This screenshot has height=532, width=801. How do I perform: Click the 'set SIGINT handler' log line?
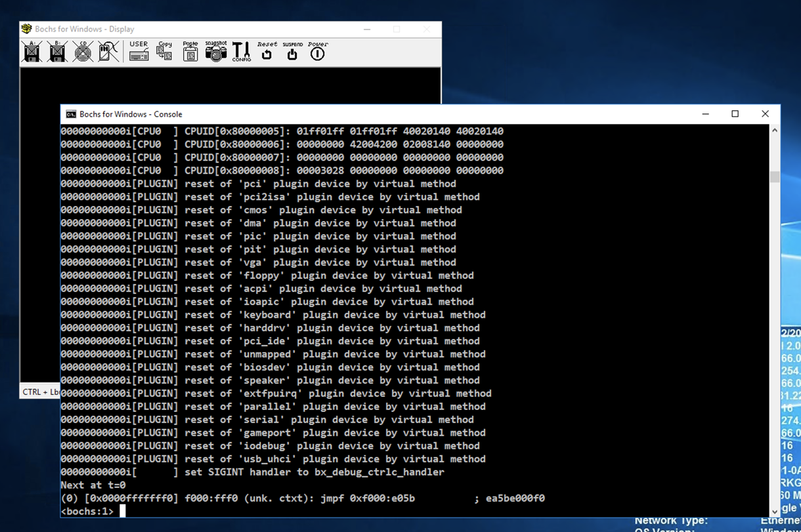pyautogui.click(x=252, y=472)
